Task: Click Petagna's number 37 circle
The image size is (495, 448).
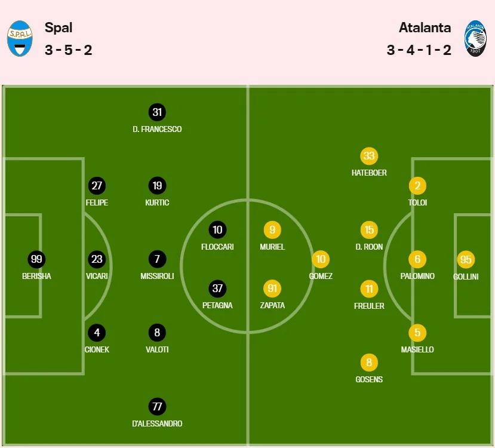Action: tap(217, 289)
